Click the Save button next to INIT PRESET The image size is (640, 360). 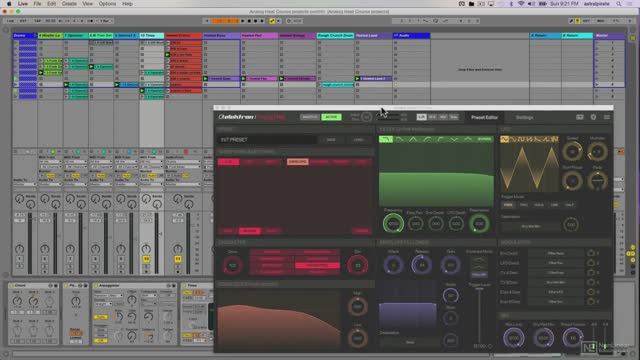pos(331,140)
